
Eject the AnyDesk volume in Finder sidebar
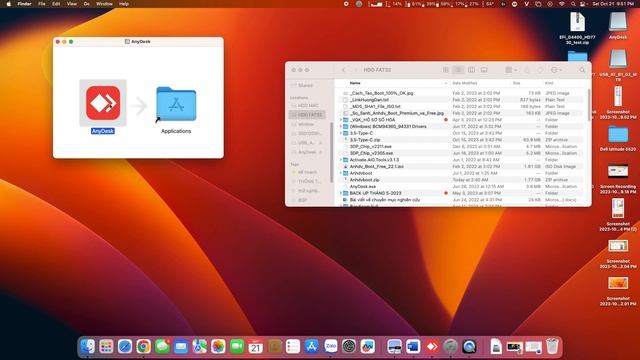pyautogui.click(x=320, y=152)
